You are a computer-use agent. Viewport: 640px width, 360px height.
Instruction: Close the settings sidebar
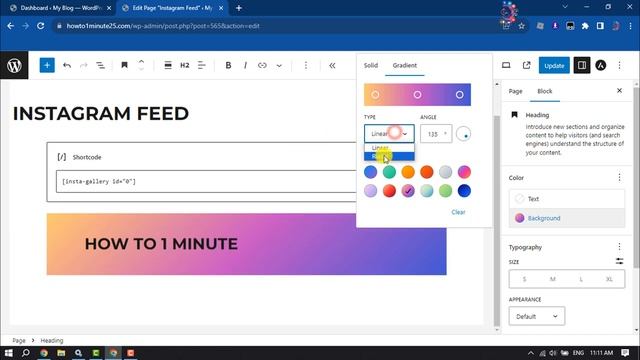coord(619,91)
